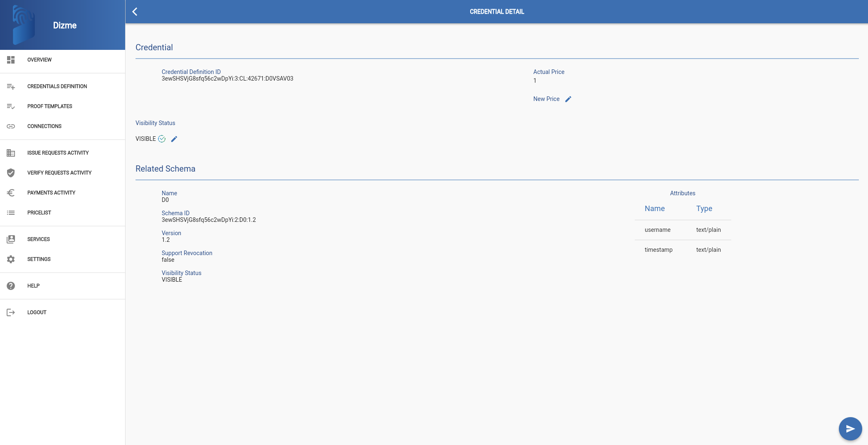The image size is (868, 445).
Task: Select the username attribute row
Action: 683,230
